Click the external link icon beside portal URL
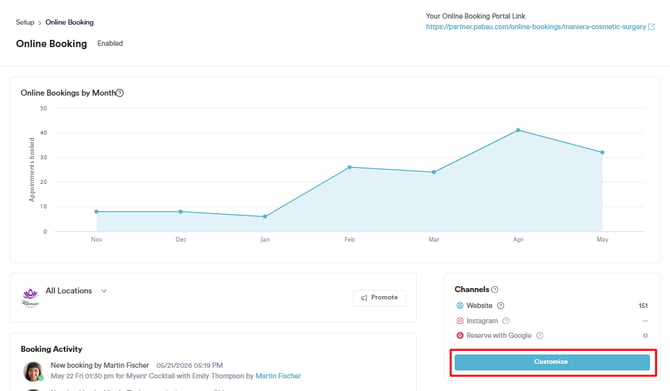670x391 pixels. click(x=652, y=26)
